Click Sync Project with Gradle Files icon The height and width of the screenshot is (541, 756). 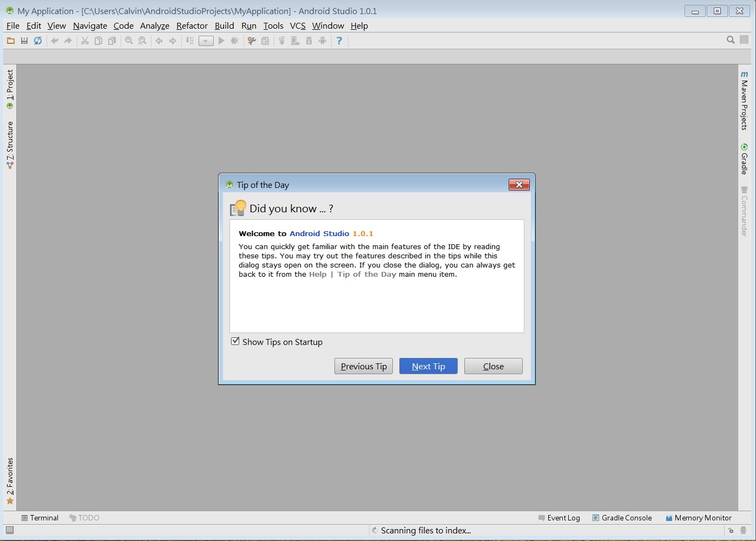(x=282, y=41)
